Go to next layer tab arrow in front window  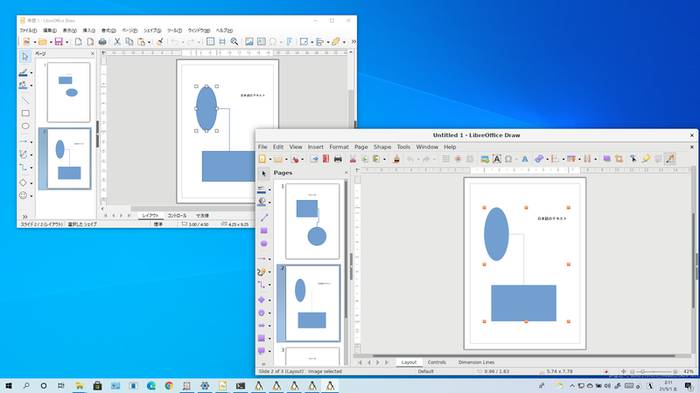(378, 362)
